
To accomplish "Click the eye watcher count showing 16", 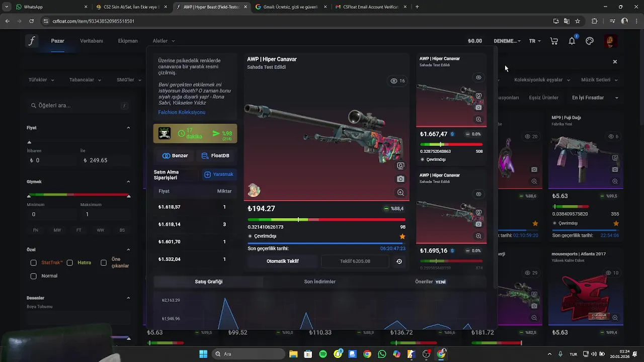I will (397, 81).
